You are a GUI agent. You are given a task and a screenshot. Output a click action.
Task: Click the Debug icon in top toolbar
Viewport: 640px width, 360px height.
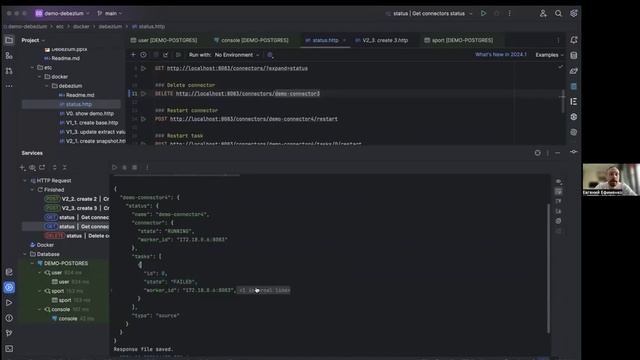pyautogui.click(x=496, y=13)
